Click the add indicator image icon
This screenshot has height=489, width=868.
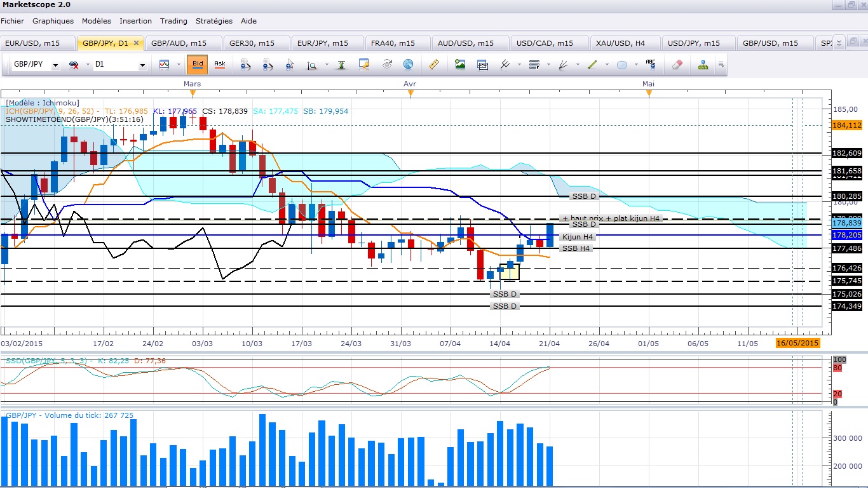460,65
